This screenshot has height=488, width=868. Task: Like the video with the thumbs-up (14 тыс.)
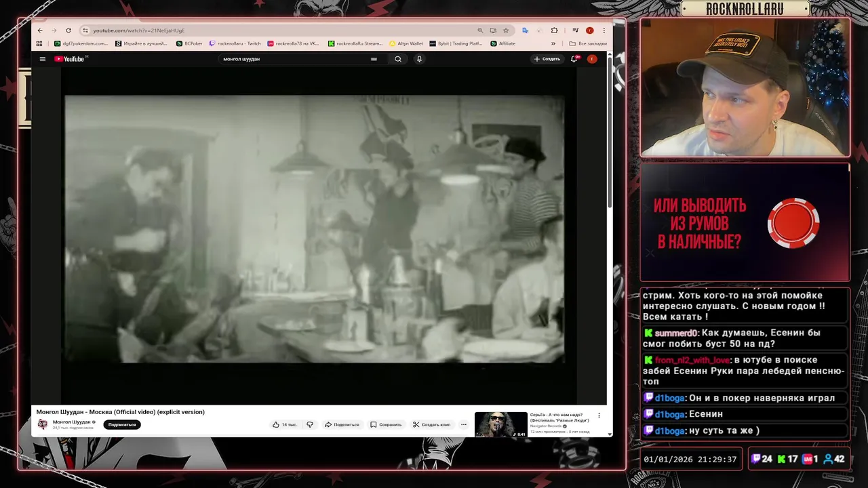tap(285, 424)
